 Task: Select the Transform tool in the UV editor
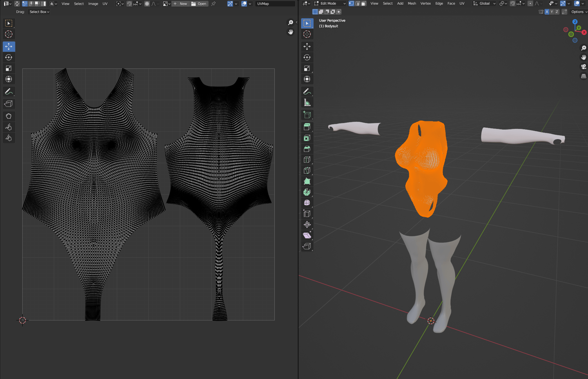coord(9,79)
